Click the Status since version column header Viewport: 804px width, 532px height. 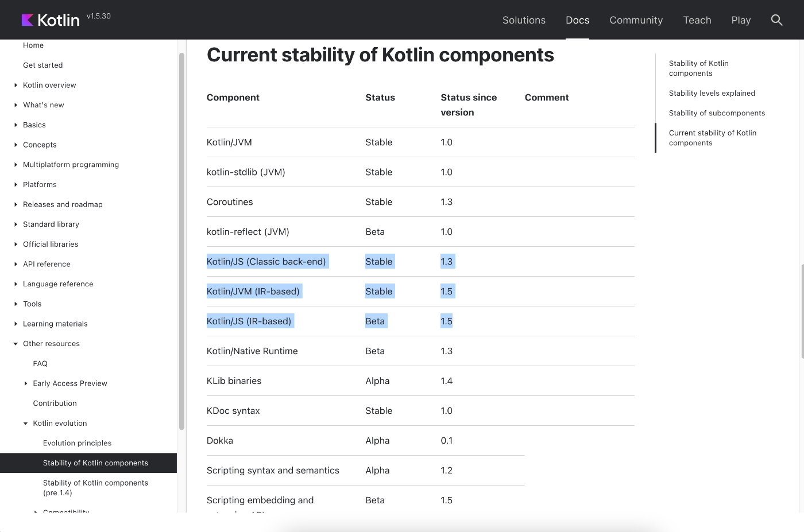coord(469,105)
